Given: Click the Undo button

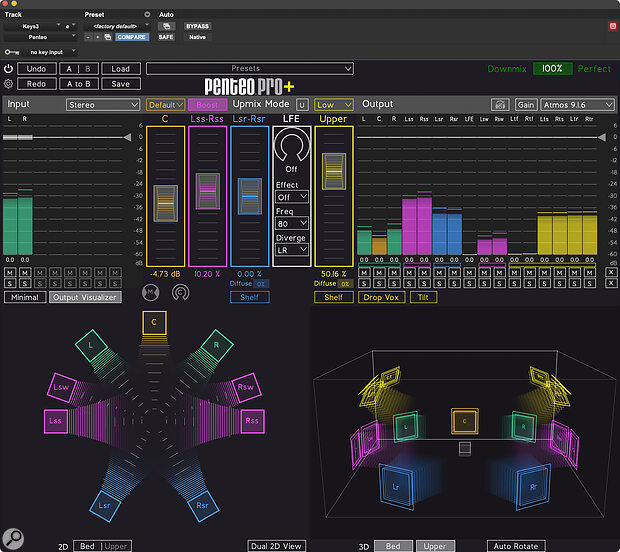Looking at the screenshot, I should 36,69.
